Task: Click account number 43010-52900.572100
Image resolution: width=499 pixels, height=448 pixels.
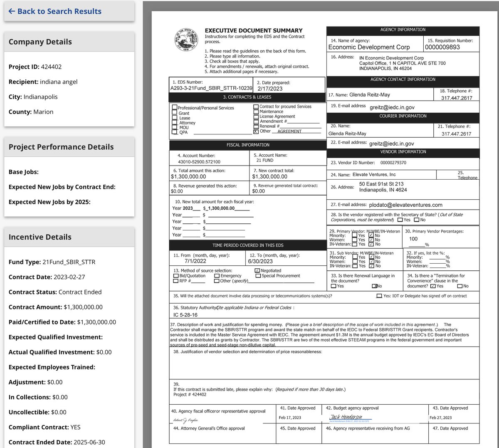Action: coord(199,162)
